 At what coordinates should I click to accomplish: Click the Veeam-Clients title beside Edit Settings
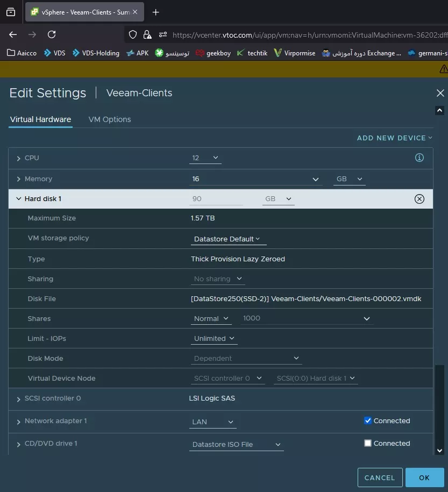139,93
